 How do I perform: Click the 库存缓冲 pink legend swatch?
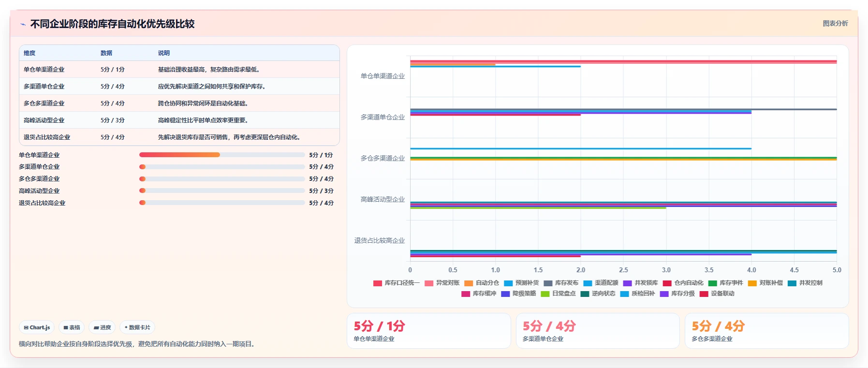(x=466, y=294)
